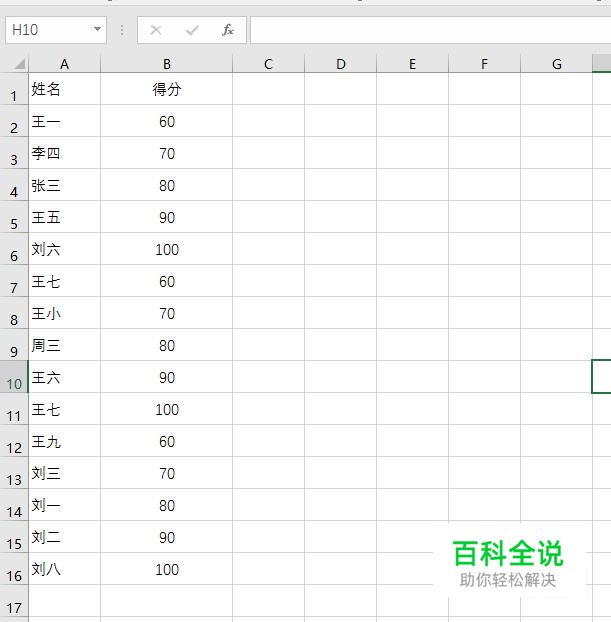Open the Insert Function fx icon
The image size is (611, 622).
tap(228, 30)
